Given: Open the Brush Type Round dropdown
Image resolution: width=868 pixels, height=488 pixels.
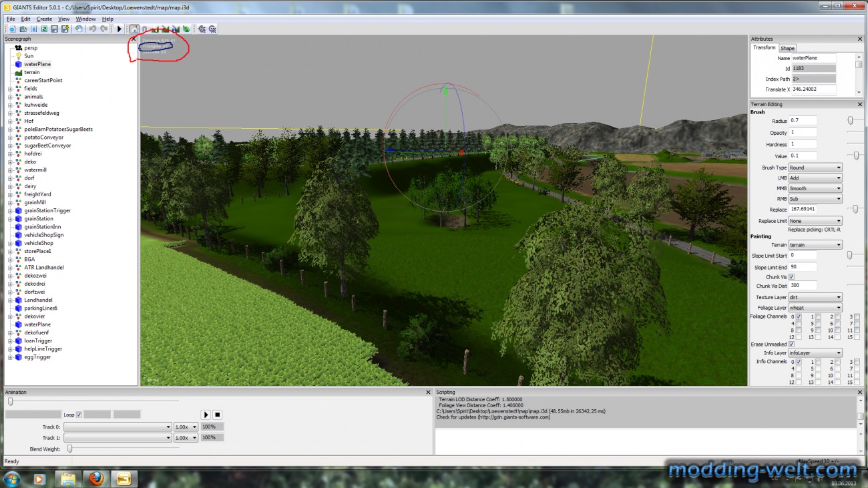Looking at the screenshot, I should pos(815,168).
